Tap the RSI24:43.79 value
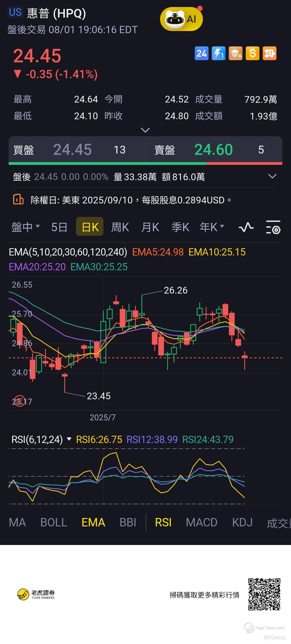291x644 pixels. pyautogui.click(x=208, y=439)
